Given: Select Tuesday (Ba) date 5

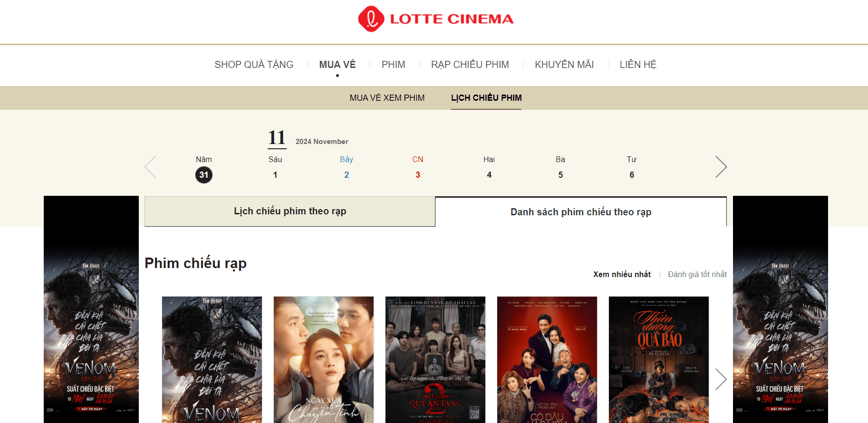Looking at the screenshot, I should pyautogui.click(x=560, y=174).
